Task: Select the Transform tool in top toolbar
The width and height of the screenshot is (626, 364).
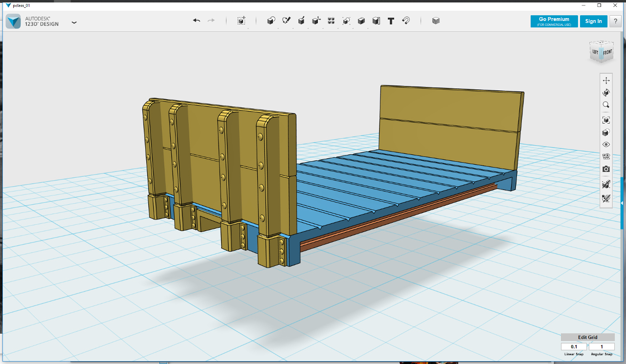Action: click(242, 21)
